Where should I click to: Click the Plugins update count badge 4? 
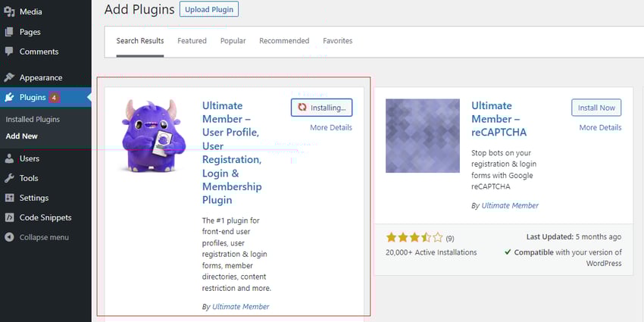[x=55, y=97]
